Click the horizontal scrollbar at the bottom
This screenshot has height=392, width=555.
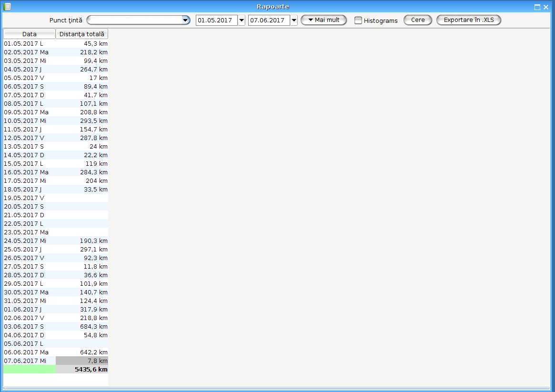point(276,389)
